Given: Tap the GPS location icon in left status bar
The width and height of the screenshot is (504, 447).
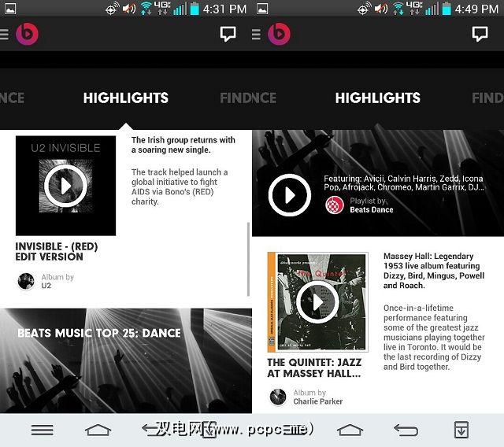Looking at the screenshot, I should 112,9.
